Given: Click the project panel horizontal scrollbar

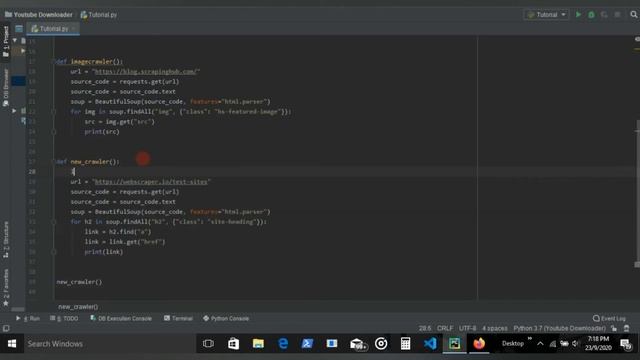Looking at the screenshot, I should 18,309.
